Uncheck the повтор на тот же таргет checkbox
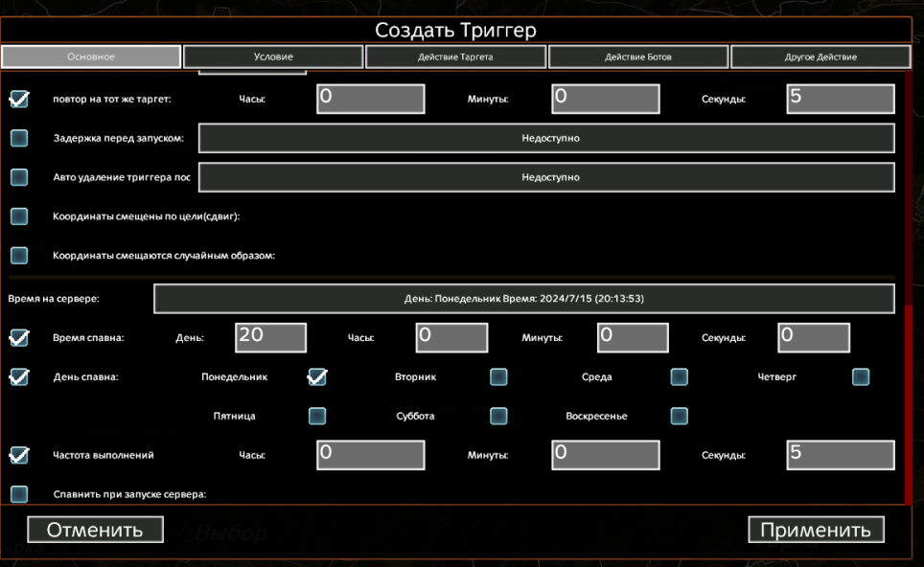 point(19,99)
